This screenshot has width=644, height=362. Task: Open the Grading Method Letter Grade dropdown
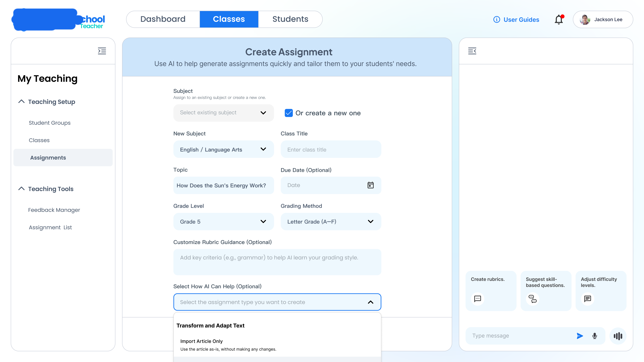tap(331, 222)
